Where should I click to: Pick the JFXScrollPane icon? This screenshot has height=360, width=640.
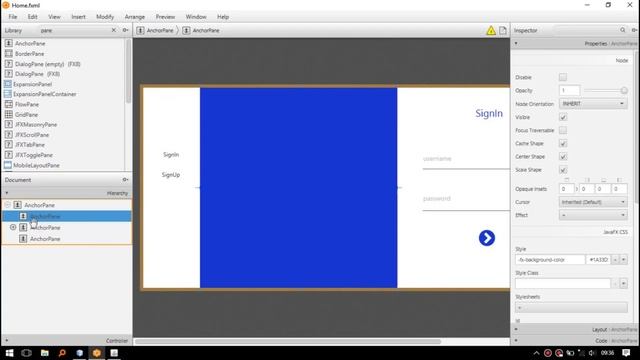tap(9, 135)
